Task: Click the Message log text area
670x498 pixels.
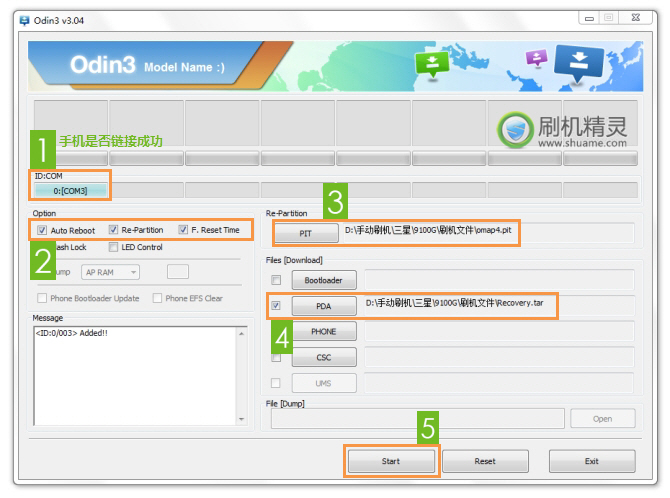Action: [135, 376]
